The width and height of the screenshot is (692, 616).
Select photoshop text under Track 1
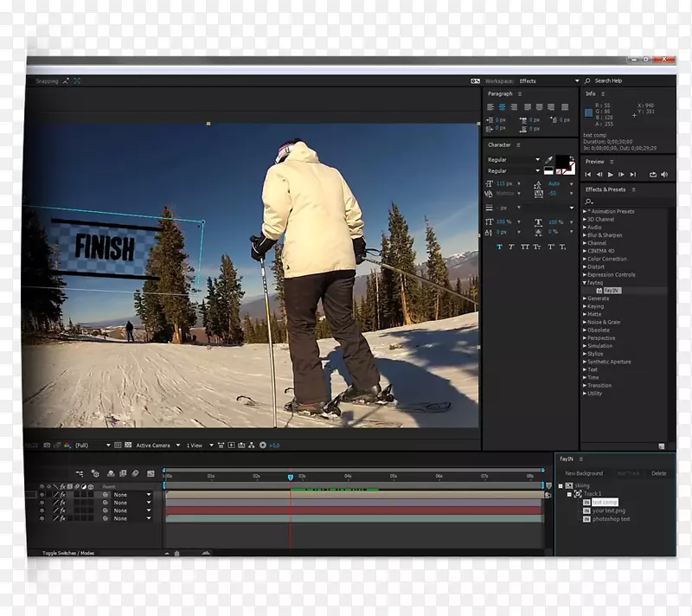click(612, 519)
